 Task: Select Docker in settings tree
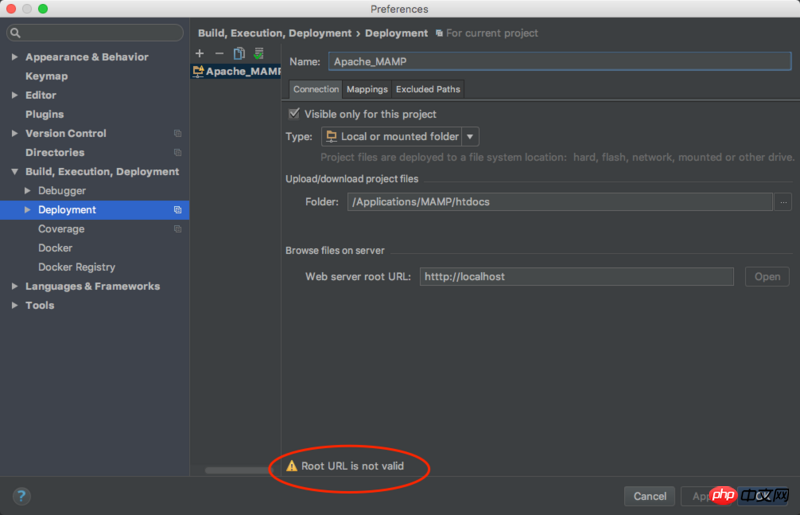(x=55, y=248)
